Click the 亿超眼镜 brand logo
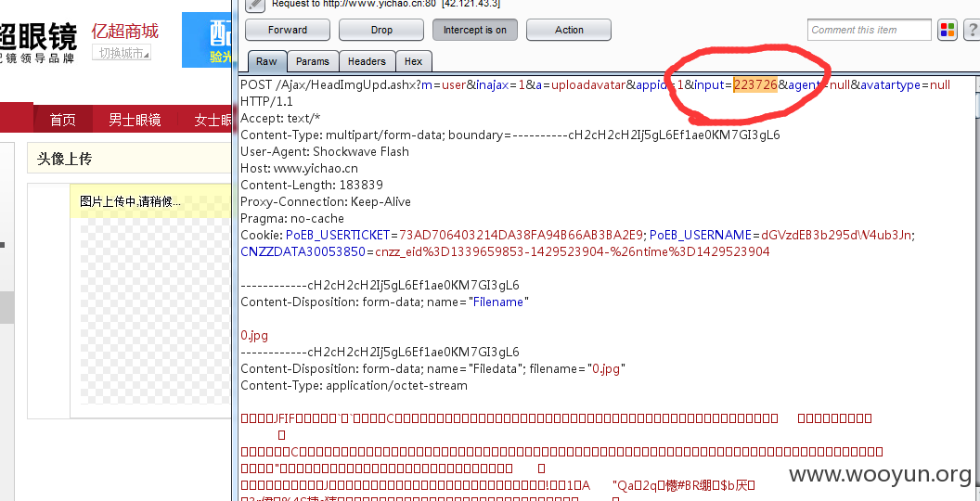980x501 pixels. [37, 41]
